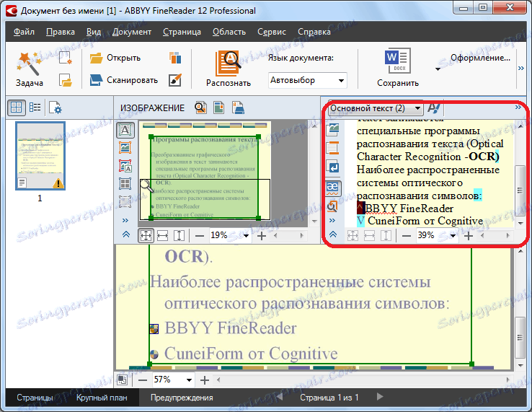Switch pages panel to details list view

[35, 108]
